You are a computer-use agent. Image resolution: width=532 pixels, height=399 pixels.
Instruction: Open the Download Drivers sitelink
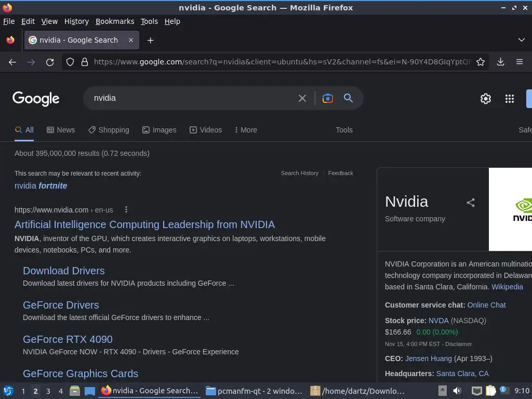(64, 270)
